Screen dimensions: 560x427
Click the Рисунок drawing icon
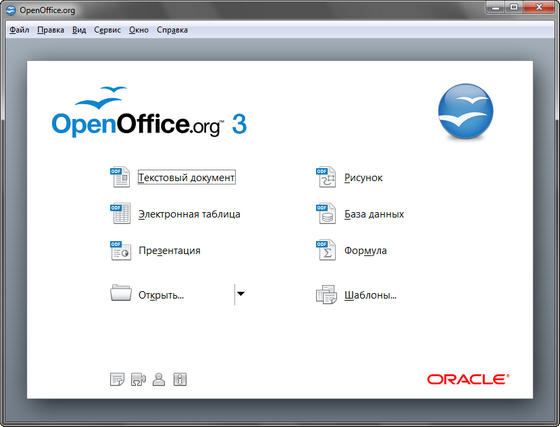click(326, 177)
